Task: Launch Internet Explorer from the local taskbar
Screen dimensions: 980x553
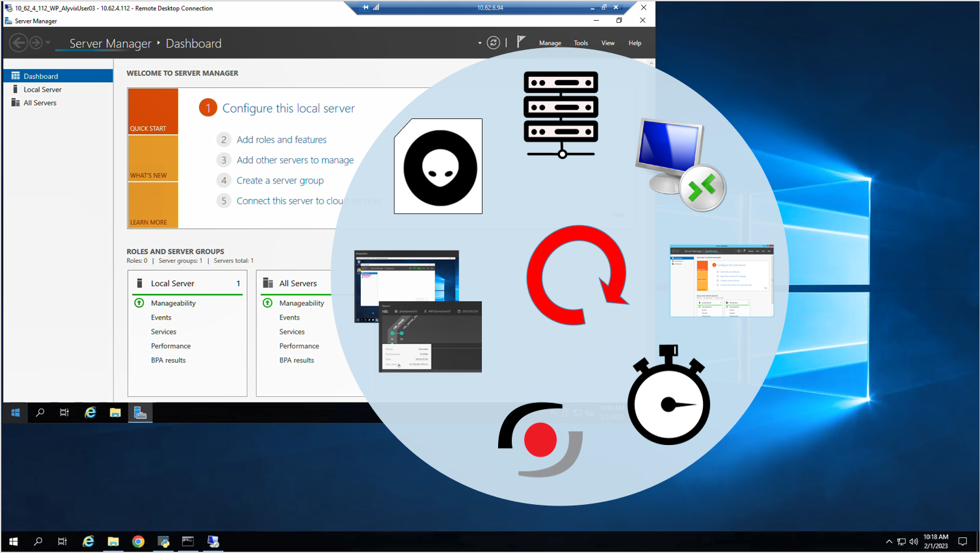Action: point(88,541)
